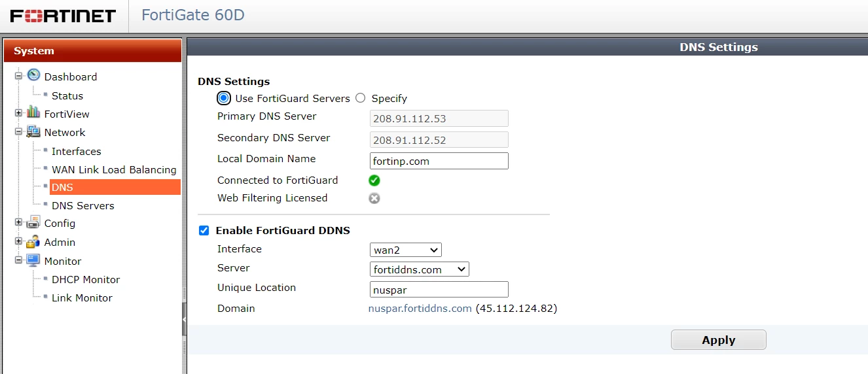Click green Connected to FortiGuard checkmark
The image size is (868, 374).
[374, 180]
